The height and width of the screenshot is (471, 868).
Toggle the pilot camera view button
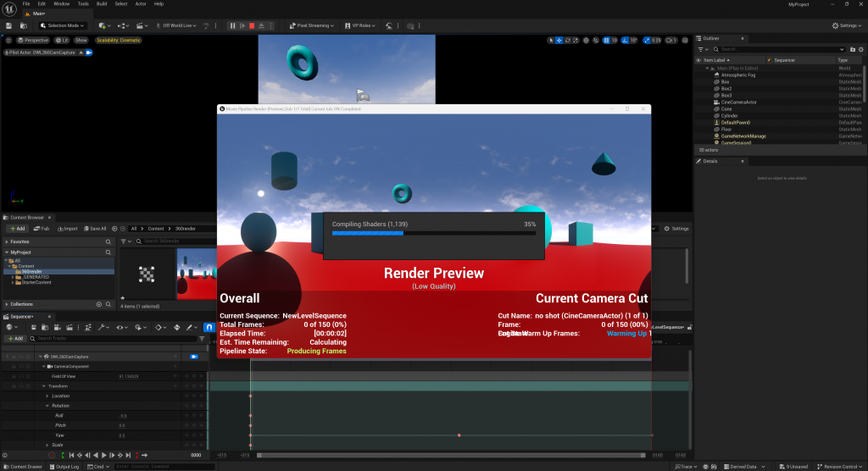88,53
